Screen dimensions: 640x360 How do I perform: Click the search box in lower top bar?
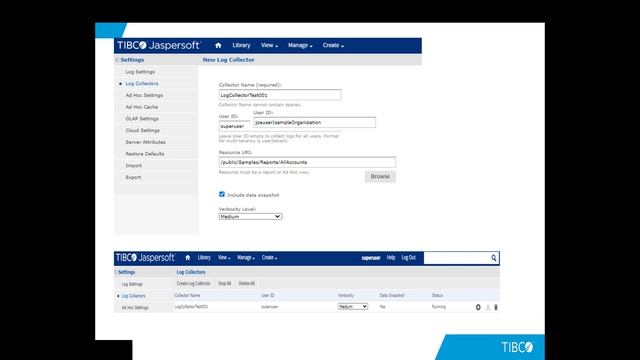[457, 258]
